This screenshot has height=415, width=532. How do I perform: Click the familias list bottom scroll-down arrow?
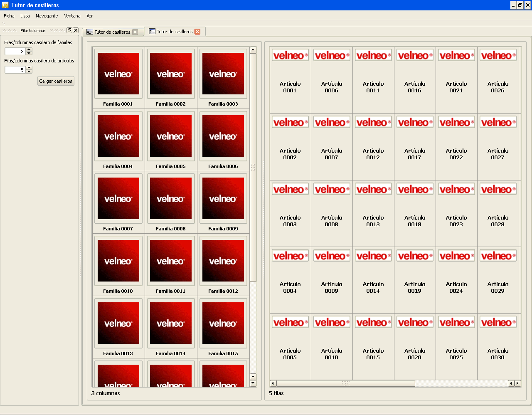253,383
